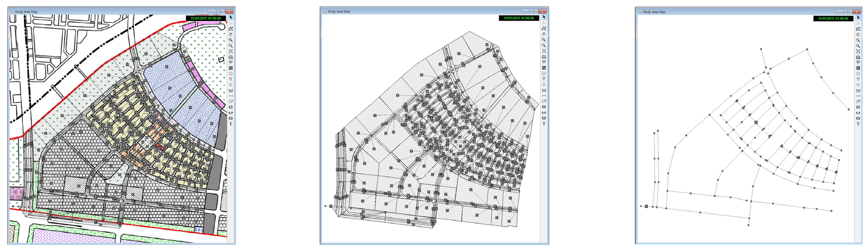Pick the subcatchment square tool in middle window
This screenshot has width=868, height=250.
pyautogui.click(x=544, y=68)
